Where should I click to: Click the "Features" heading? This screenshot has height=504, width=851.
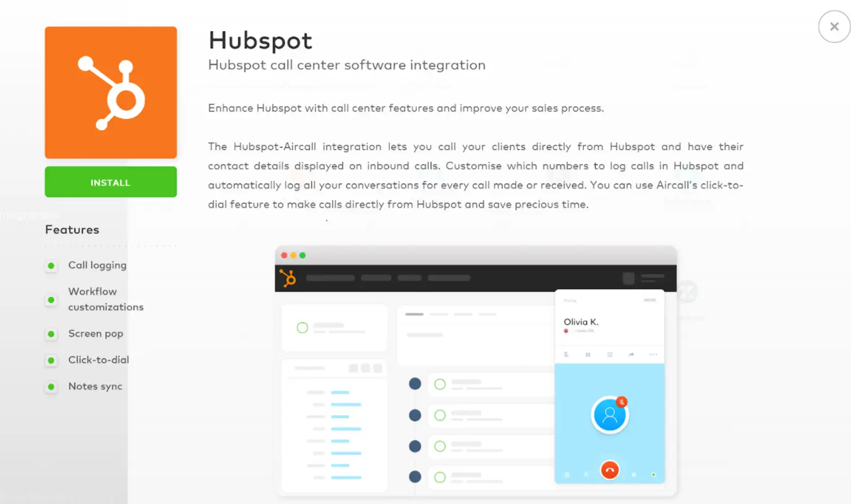(x=72, y=230)
